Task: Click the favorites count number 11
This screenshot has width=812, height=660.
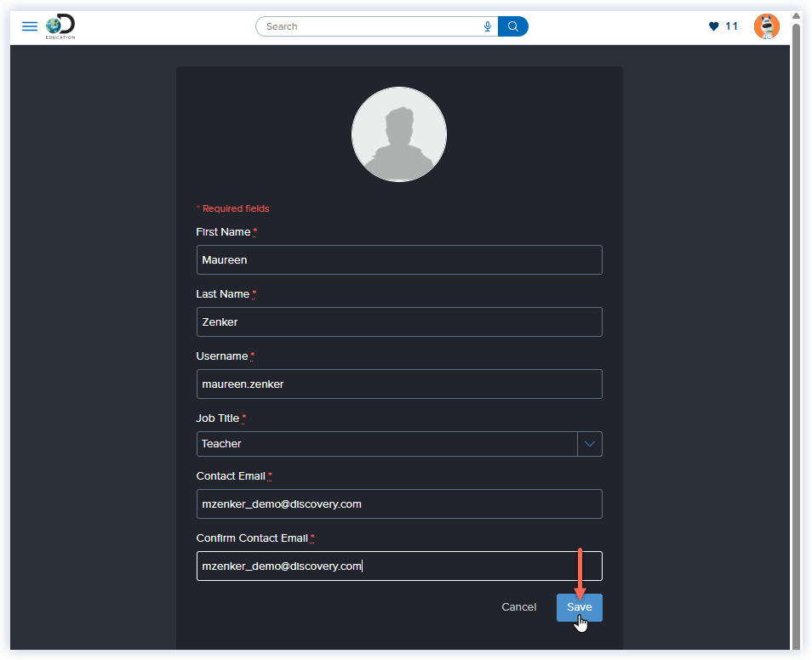Action: 732,26
